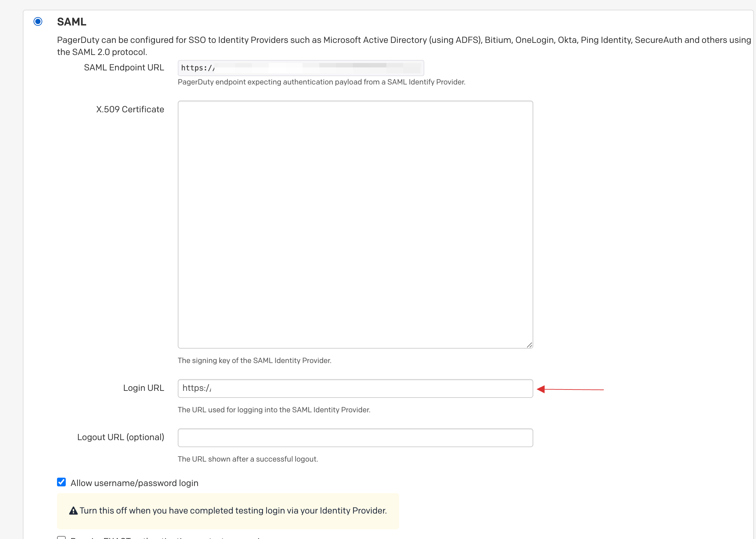The height and width of the screenshot is (539, 756).
Task: Click 'The URL used for logging into' hint
Action: tap(274, 410)
